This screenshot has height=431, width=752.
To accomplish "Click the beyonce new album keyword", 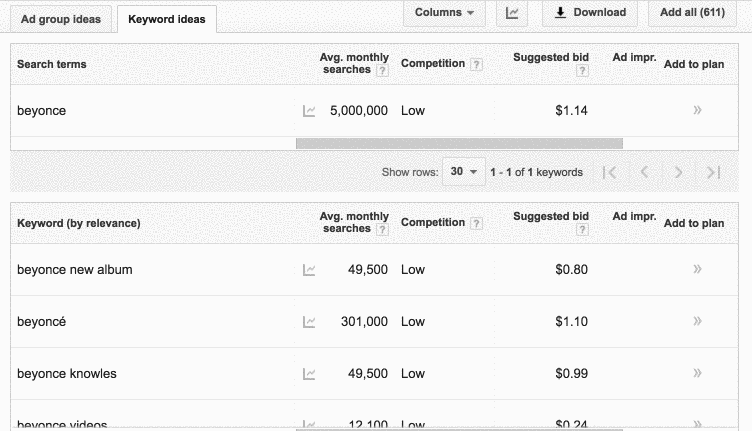I will (x=75, y=269).
